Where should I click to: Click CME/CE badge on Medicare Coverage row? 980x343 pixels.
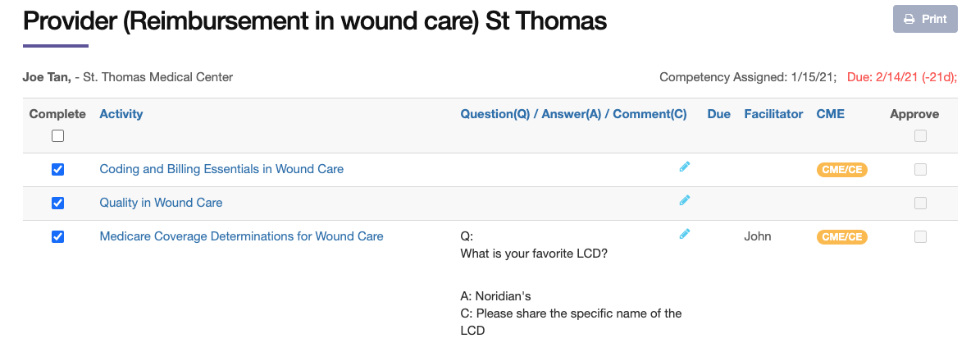click(842, 237)
